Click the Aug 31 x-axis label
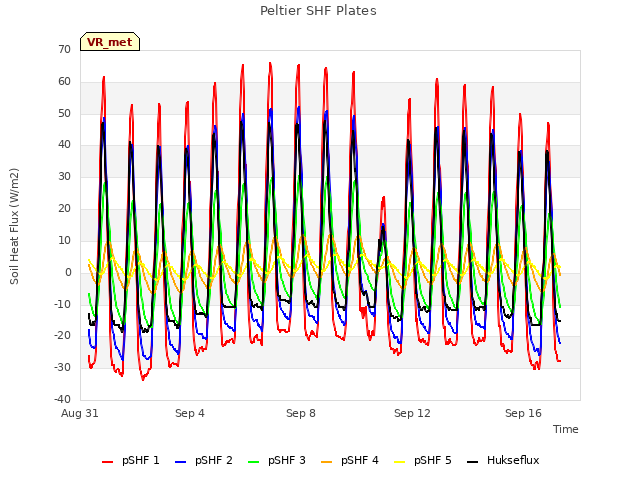 tap(80, 413)
